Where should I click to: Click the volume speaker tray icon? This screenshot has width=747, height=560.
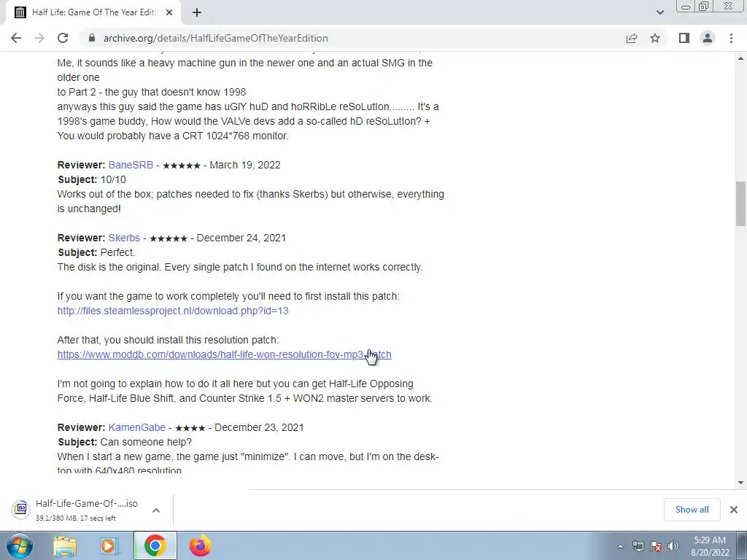[673, 546]
